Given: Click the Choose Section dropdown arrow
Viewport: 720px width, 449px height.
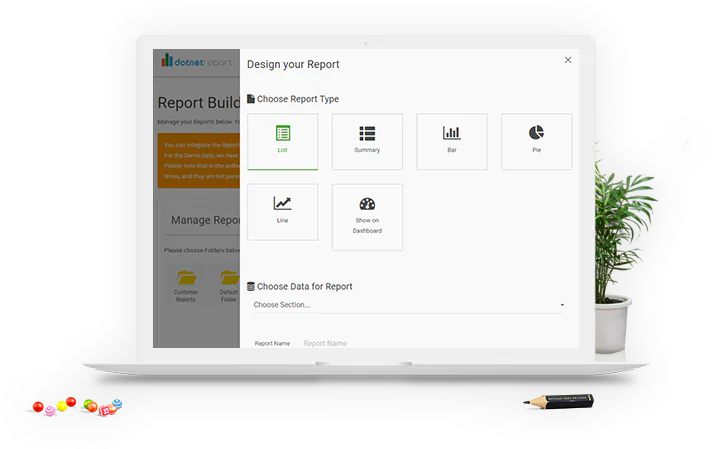Looking at the screenshot, I should coord(562,305).
